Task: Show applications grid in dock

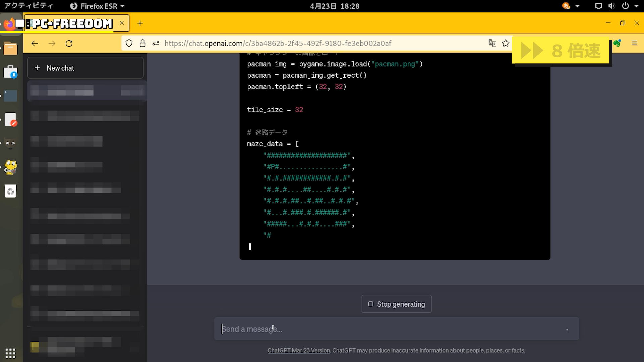Action: [10, 353]
